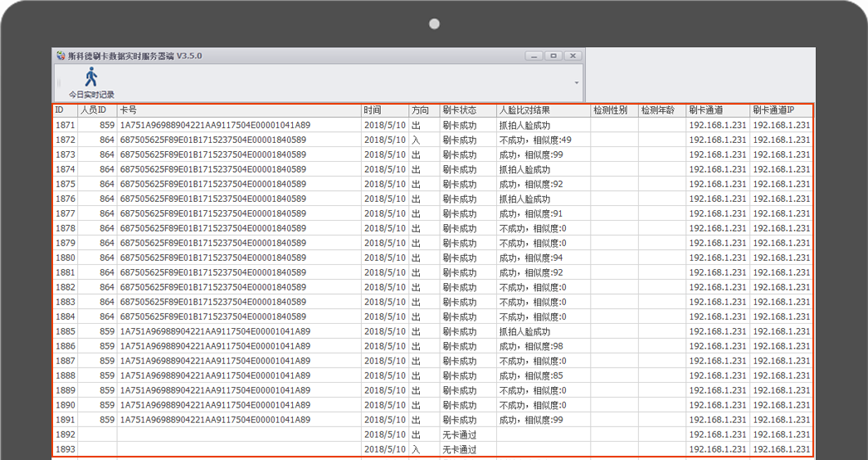Click the app logo icon in the title bar
The width and height of the screenshot is (868, 460).
(x=61, y=56)
